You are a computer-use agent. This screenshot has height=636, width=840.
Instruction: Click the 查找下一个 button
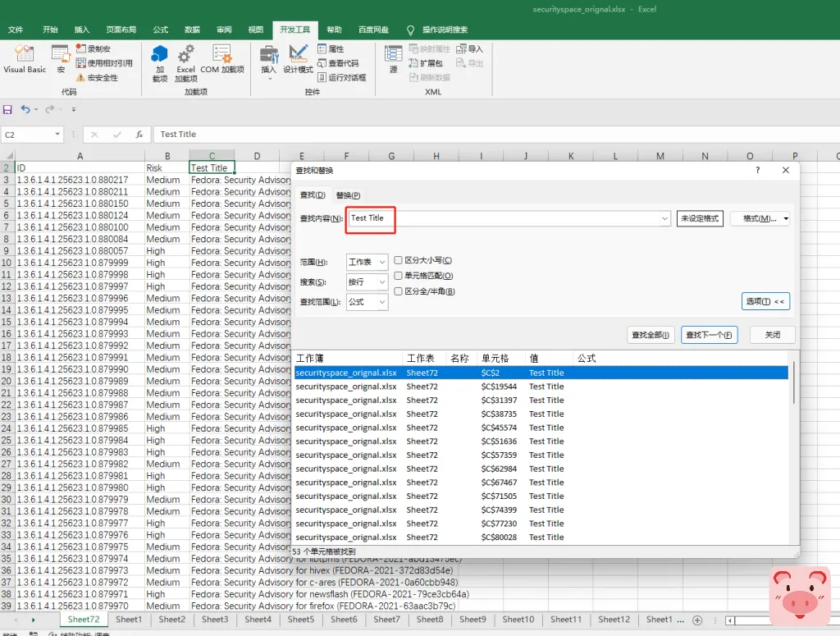(x=710, y=335)
